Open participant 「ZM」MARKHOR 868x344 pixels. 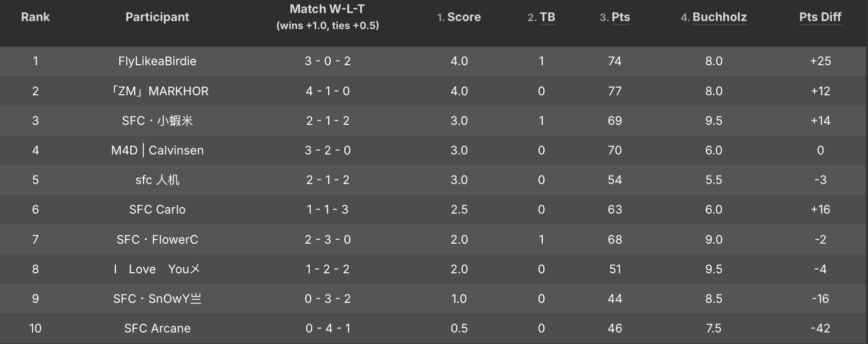point(157,91)
